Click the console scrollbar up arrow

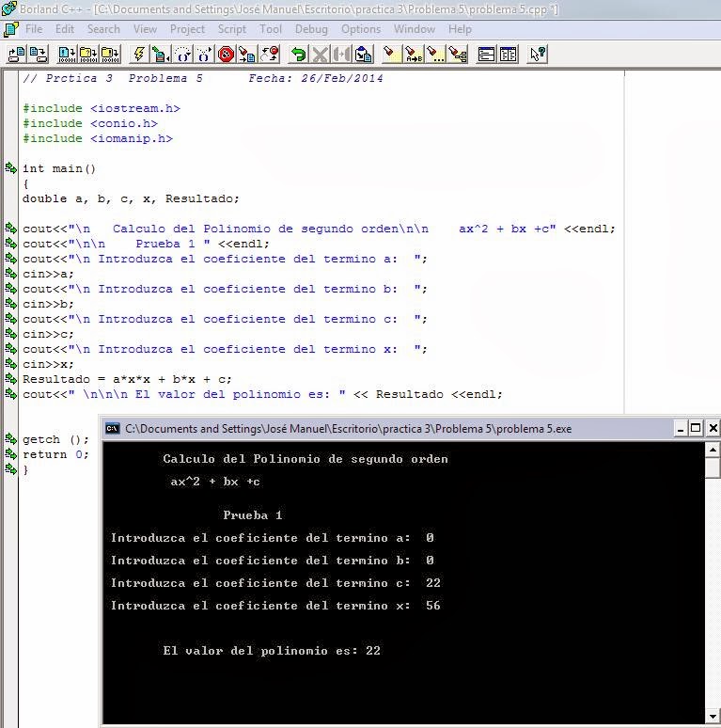click(x=713, y=450)
